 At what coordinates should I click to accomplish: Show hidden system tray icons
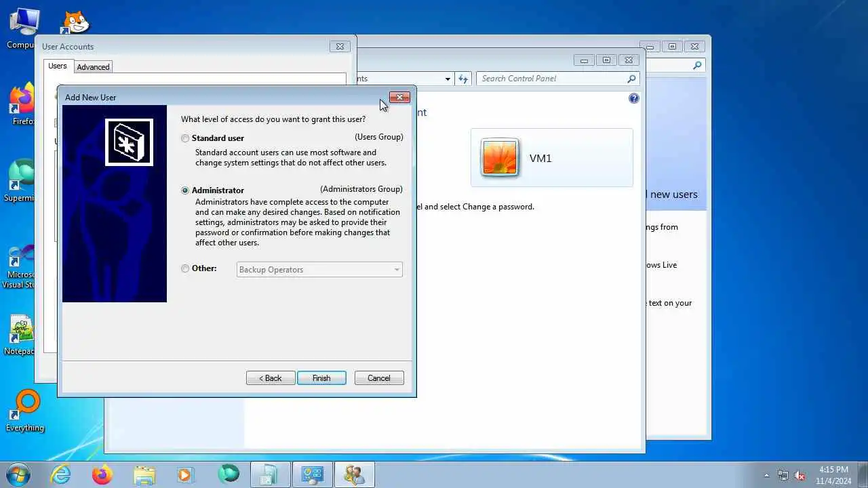(766, 475)
